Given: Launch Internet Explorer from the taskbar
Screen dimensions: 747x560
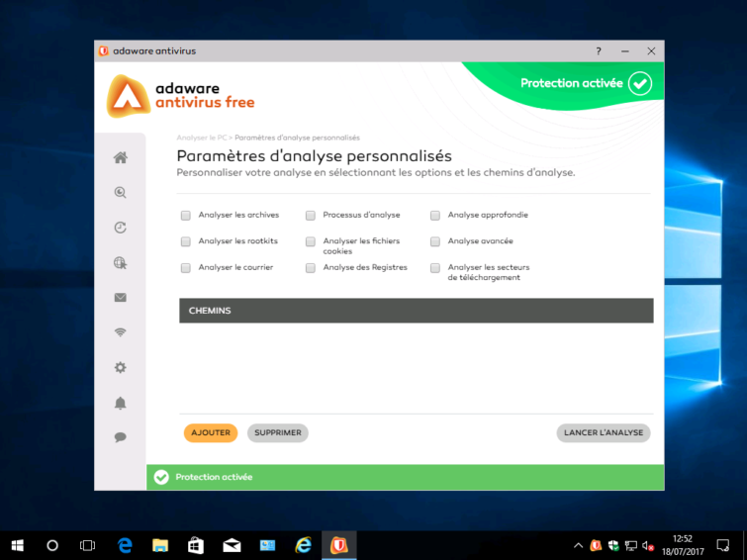Looking at the screenshot, I should (303, 545).
